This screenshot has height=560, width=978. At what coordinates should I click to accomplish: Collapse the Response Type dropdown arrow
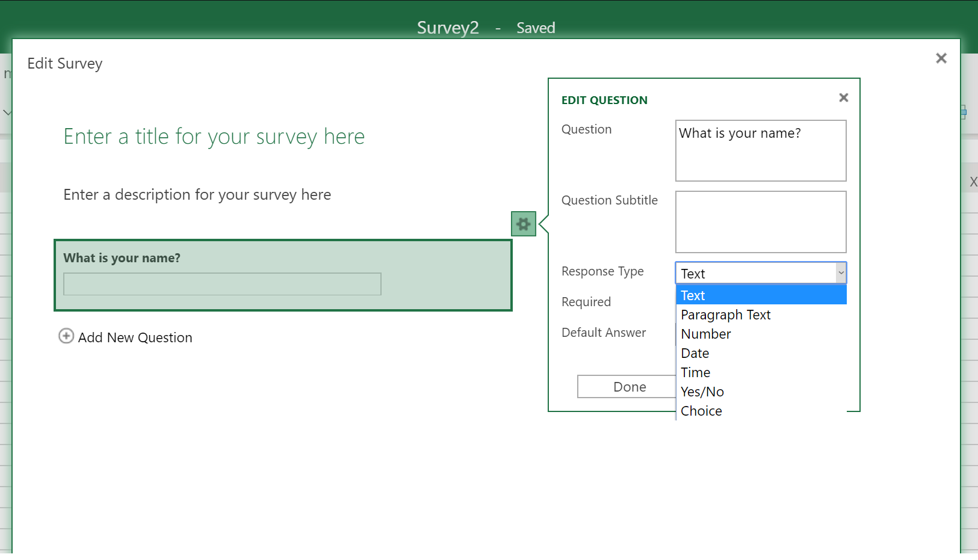[840, 273]
